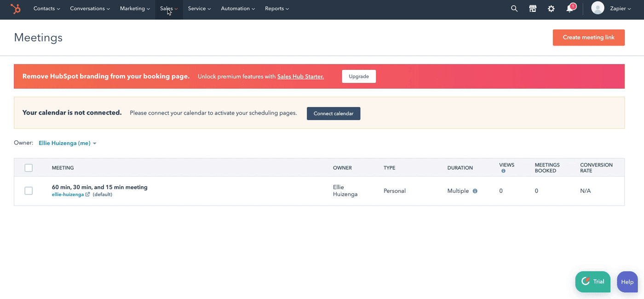Viewport: 644px width, 299px height.
Task: Open 60 min, 30 min, and 15 min meeting
Action: 99,187
